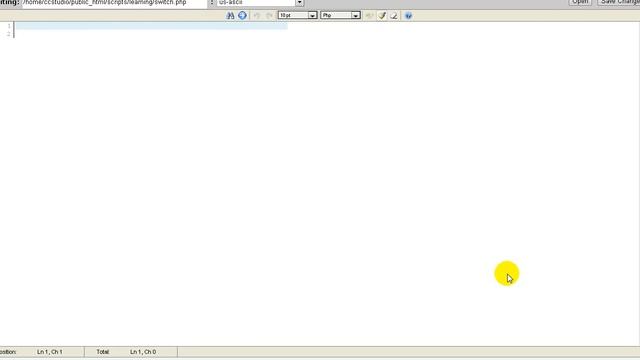The width and height of the screenshot is (640, 360).
Task: Click the Save Changes button
Action: (620, 2)
